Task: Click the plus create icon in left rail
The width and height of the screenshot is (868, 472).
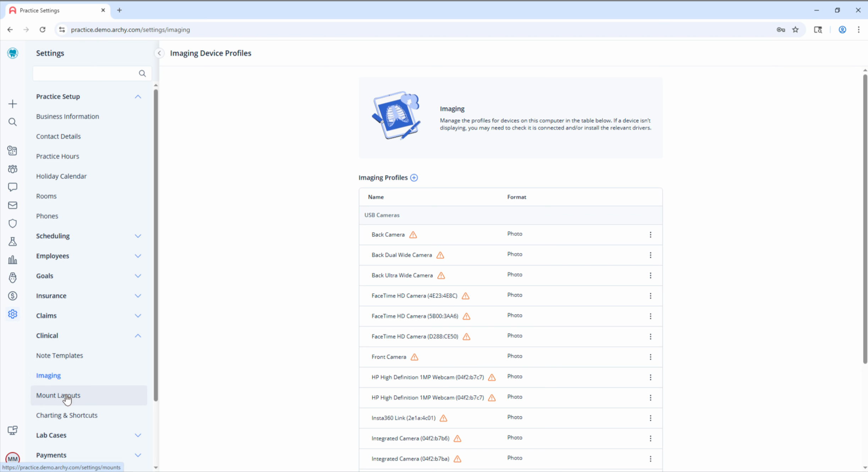Action: pos(13,104)
